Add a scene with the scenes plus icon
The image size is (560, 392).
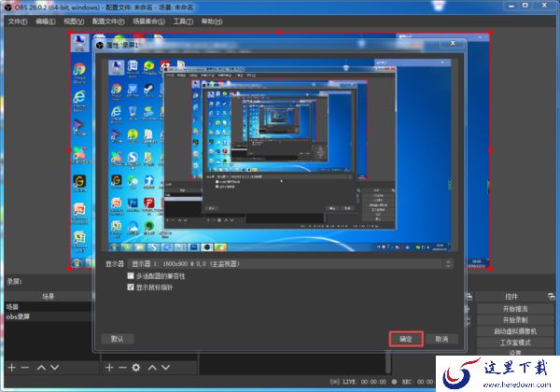[12, 368]
